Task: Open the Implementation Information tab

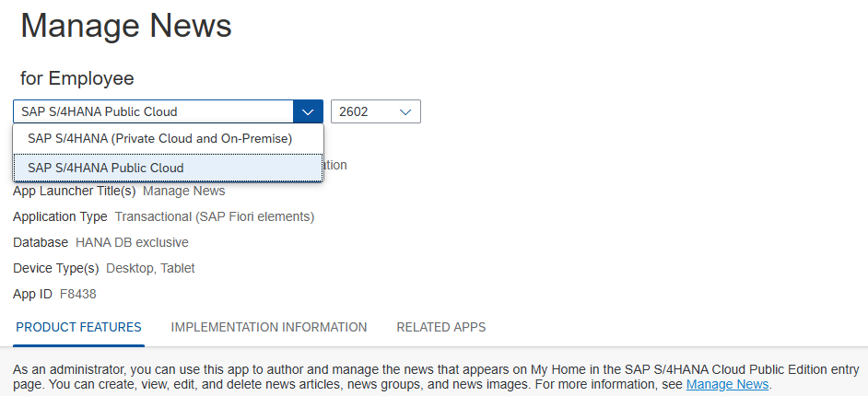Action: (269, 327)
